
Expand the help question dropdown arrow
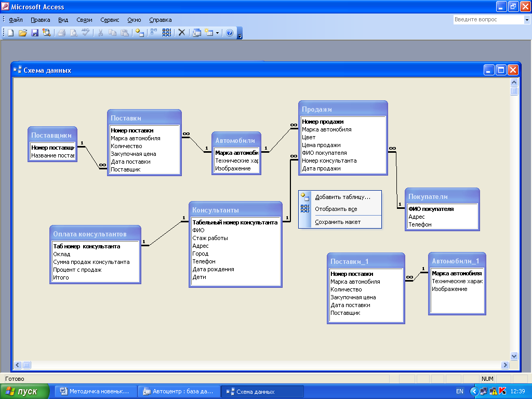click(x=527, y=20)
